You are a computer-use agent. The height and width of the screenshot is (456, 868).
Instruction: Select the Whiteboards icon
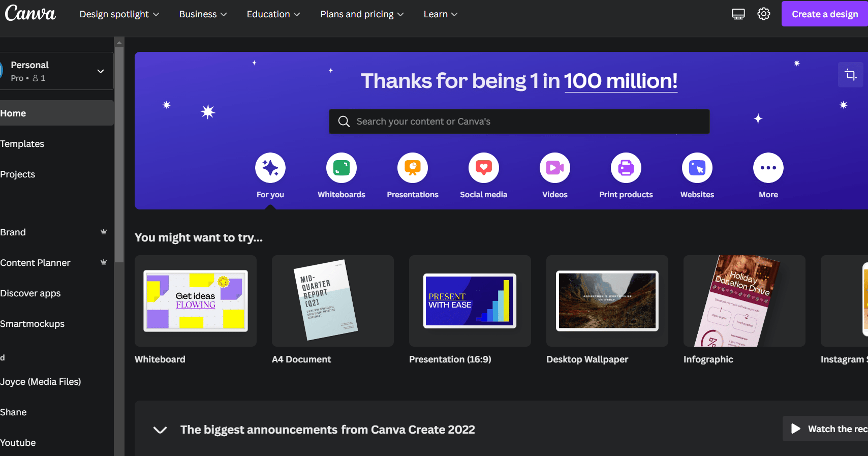coord(342,168)
